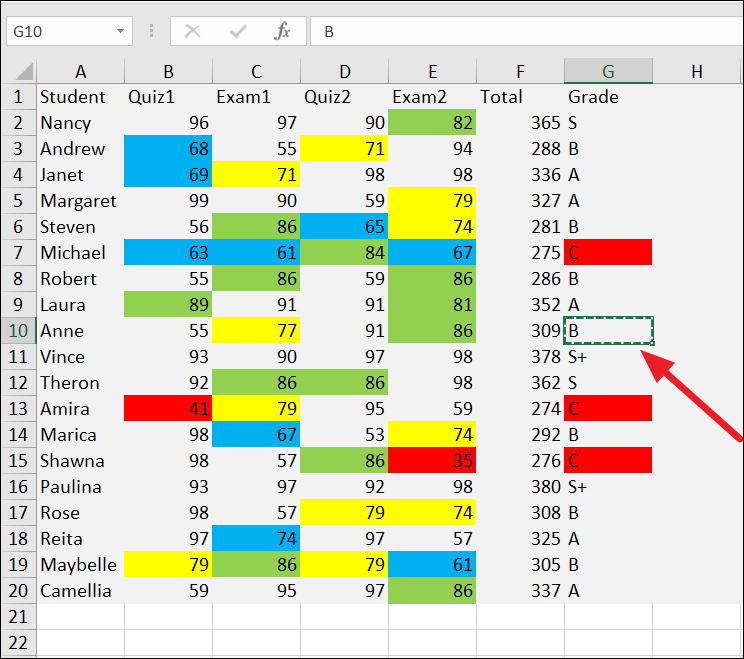The height and width of the screenshot is (659, 744).
Task: Click the formula bar showing B
Action: pyautogui.click(x=527, y=31)
